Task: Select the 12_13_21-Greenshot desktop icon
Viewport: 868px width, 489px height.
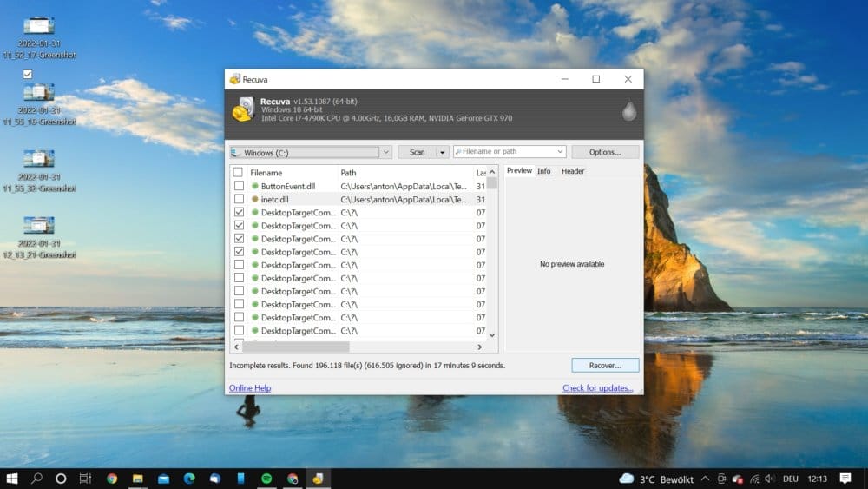Action: click(39, 238)
